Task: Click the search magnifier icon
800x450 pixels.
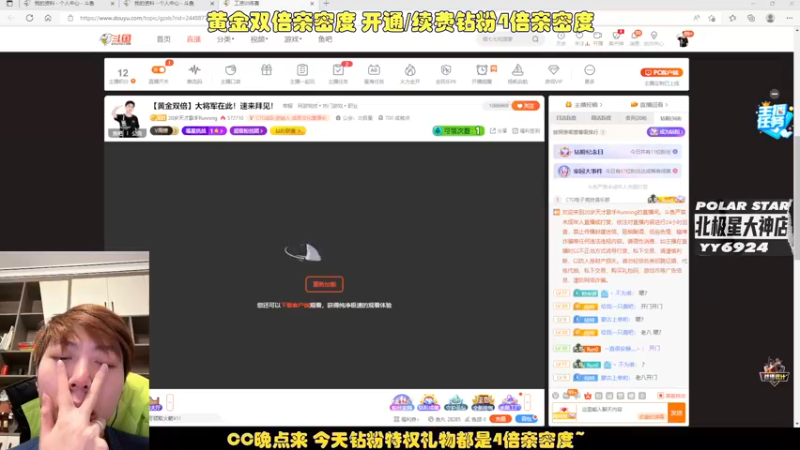Action: pyautogui.click(x=535, y=39)
